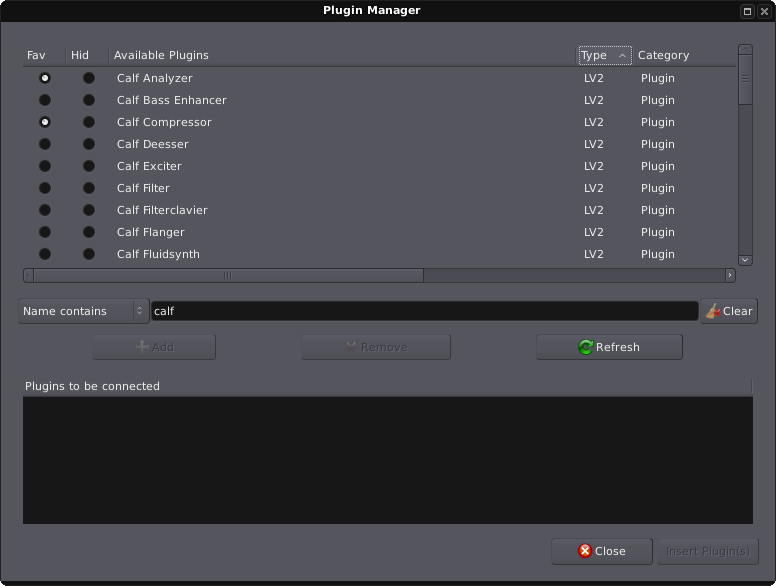Image resolution: width=776 pixels, height=586 pixels.
Task: Hide the Calf Deesser plugin
Action: (x=89, y=144)
